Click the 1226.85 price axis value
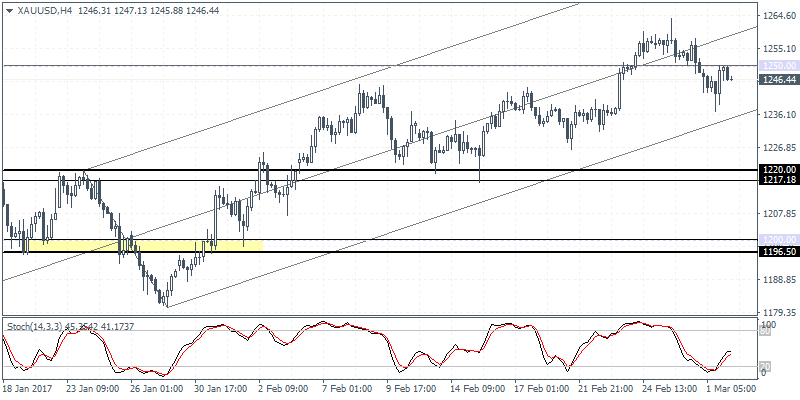 point(782,147)
